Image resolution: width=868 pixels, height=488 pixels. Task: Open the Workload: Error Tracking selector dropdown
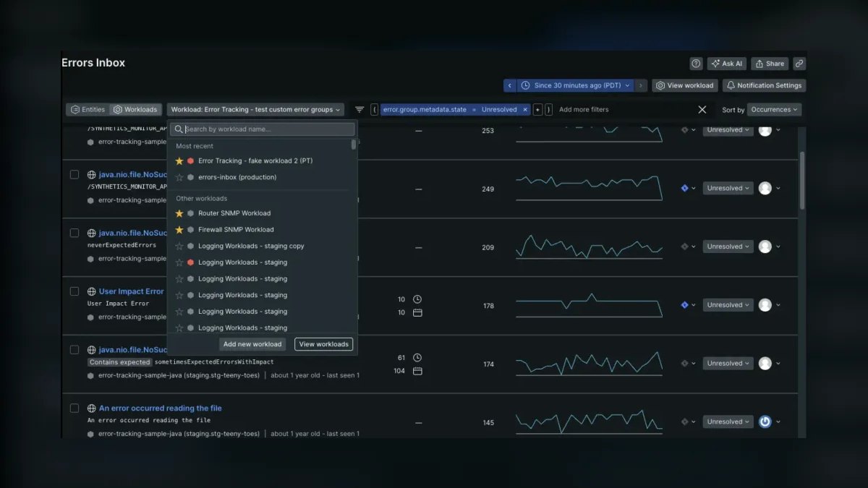point(256,110)
